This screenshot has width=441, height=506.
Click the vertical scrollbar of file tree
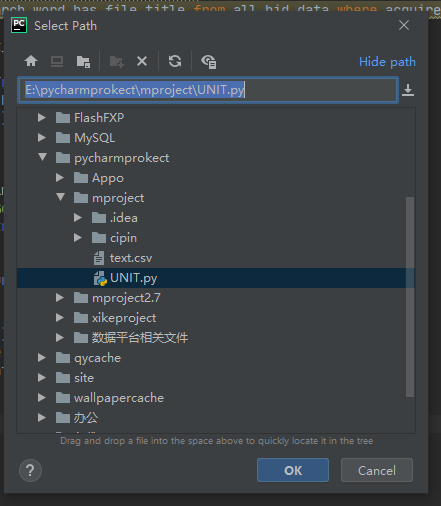click(x=410, y=297)
